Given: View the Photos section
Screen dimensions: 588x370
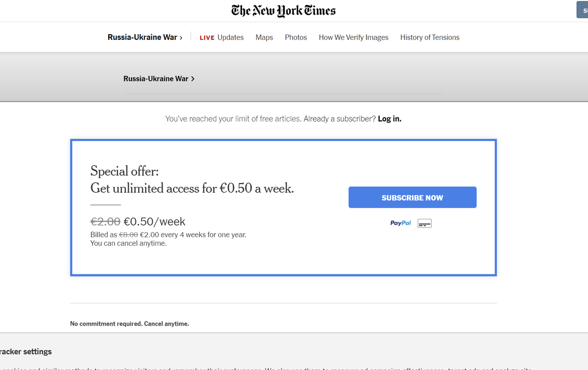Looking at the screenshot, I should pyautogui.click(x=296, y=37).
